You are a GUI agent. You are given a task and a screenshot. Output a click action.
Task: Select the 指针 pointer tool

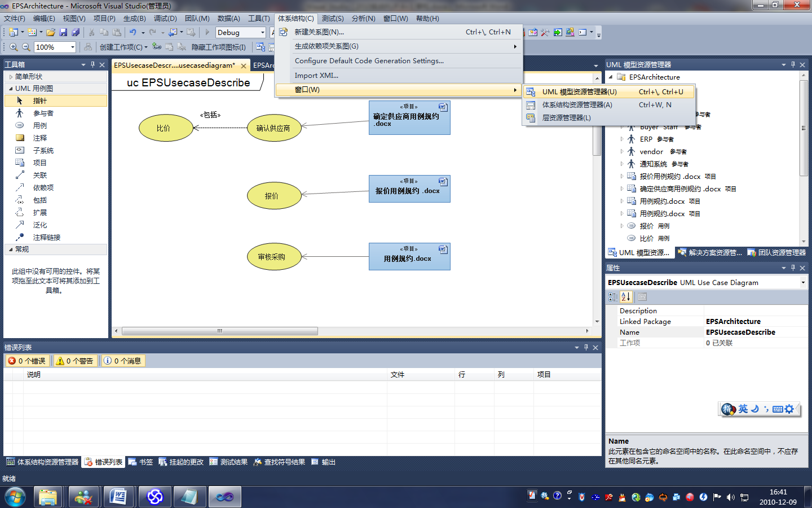(55, 100)
